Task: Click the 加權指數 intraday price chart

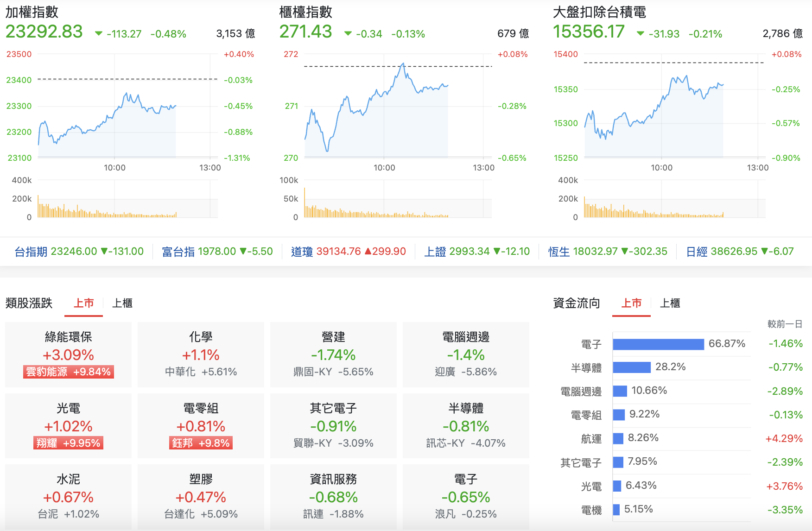Action: tap(127, 106)
